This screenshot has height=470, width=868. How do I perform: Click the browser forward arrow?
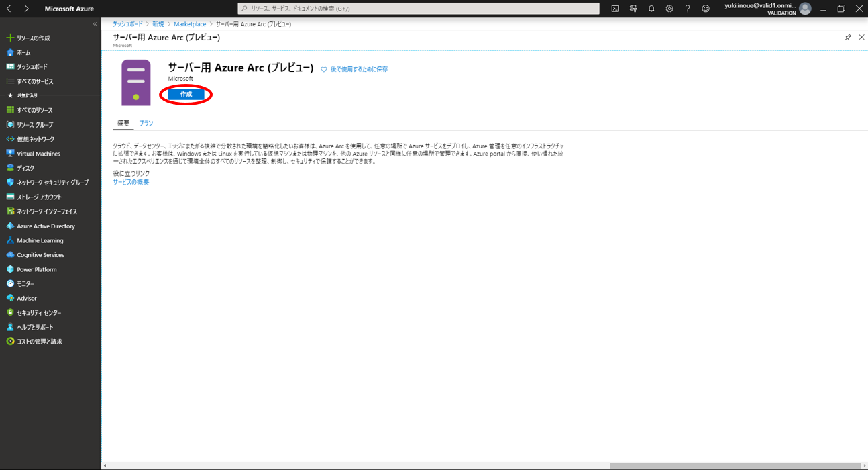point(26,9)
